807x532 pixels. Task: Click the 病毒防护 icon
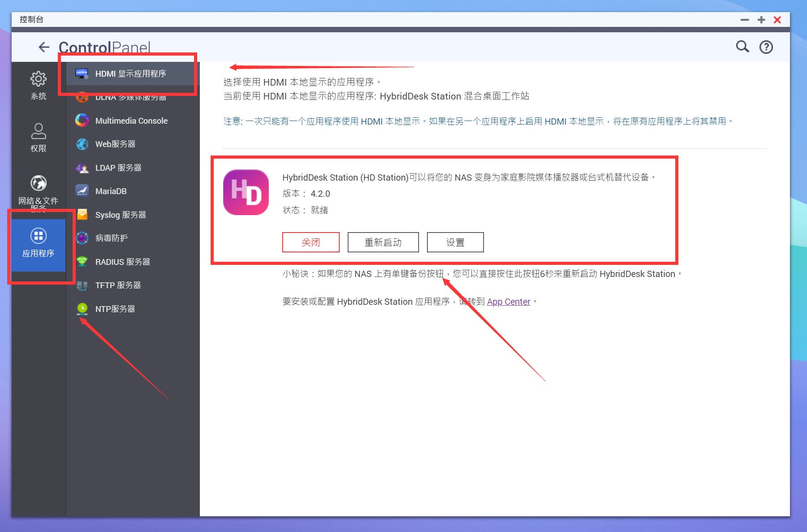click(x=82, y=238)
